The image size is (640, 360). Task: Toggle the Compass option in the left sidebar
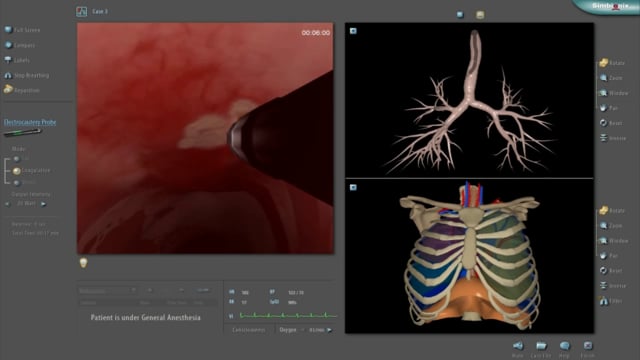point(20,45)
